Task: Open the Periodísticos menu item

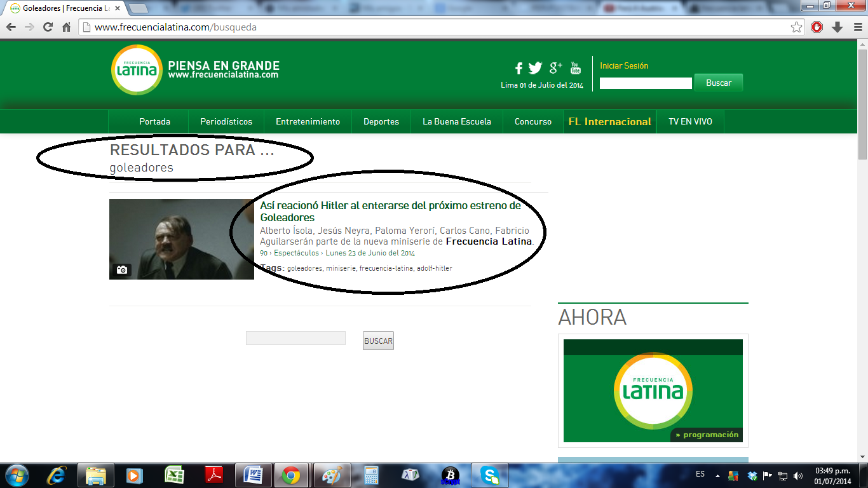Action: click(226, 121)
